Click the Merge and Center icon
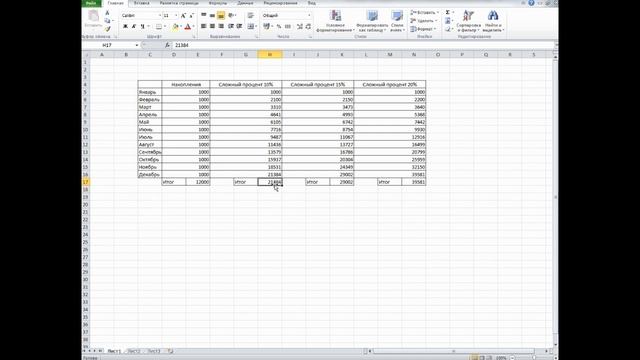Viewport: 640px width, 360px height. click(251, 27)
